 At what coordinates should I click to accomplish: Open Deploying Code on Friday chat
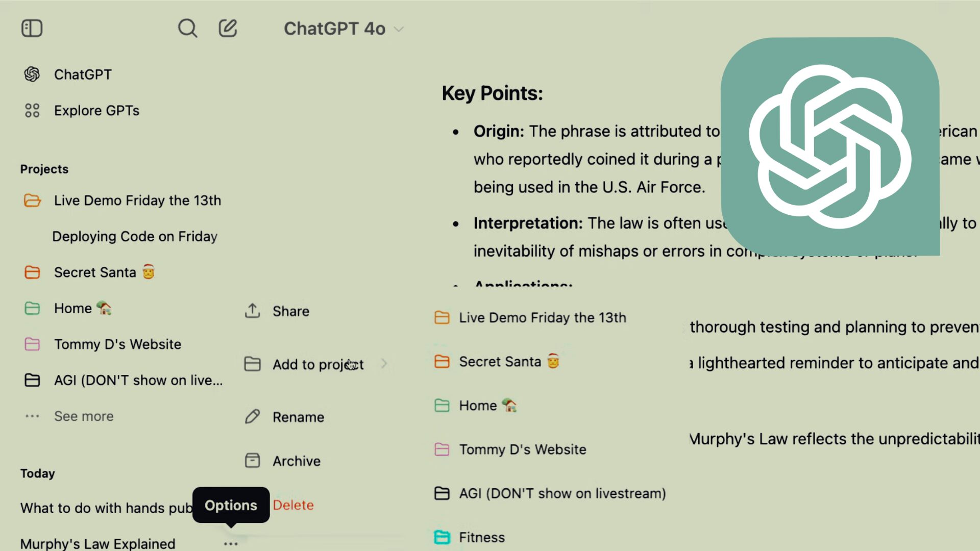click(x=135, y=237)
